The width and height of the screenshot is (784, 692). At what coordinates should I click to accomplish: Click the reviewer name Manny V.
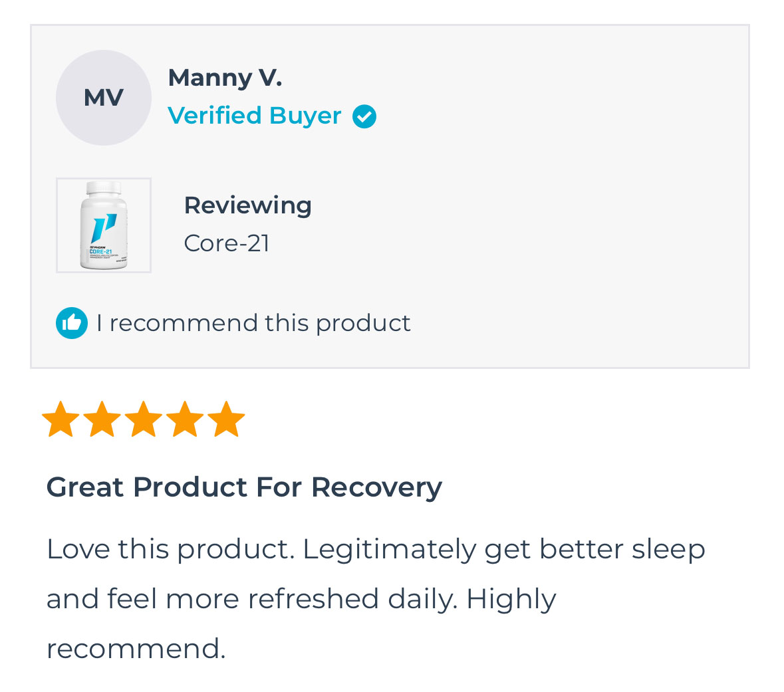tap(225, 78)
